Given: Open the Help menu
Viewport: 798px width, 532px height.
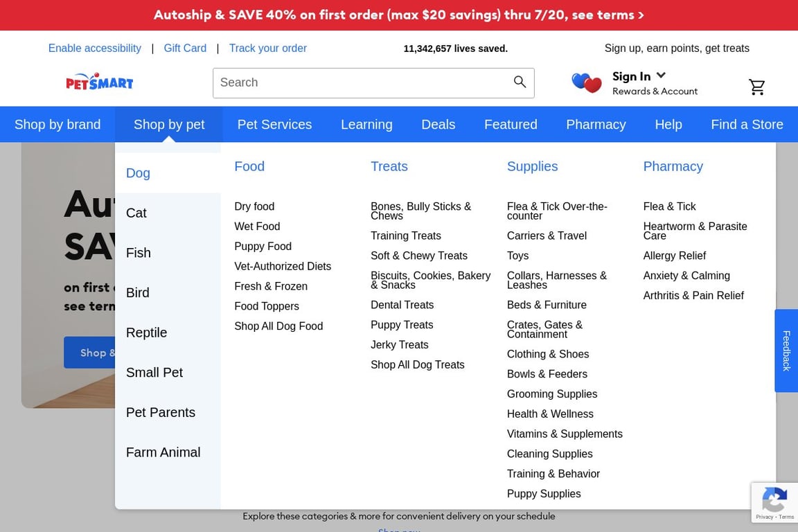Looking at the screenshot, I should tap(668, 124).
